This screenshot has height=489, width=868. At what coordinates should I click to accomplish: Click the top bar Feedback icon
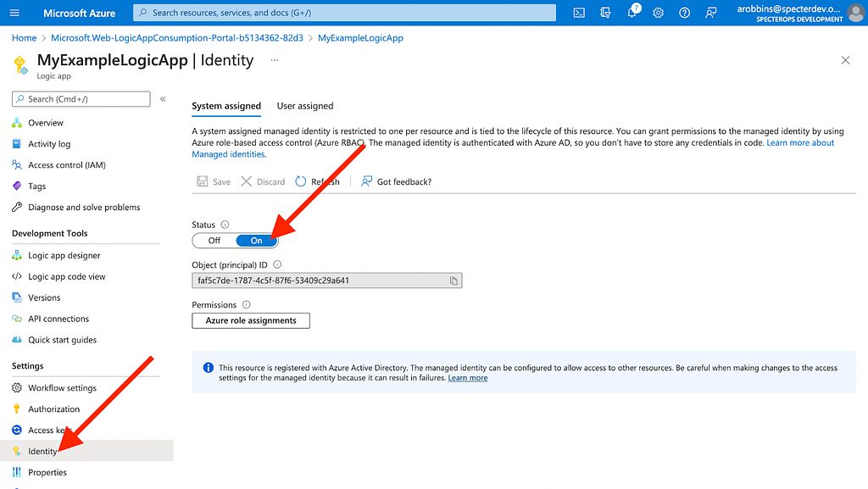pyautogui.click(x=711, y=13)
